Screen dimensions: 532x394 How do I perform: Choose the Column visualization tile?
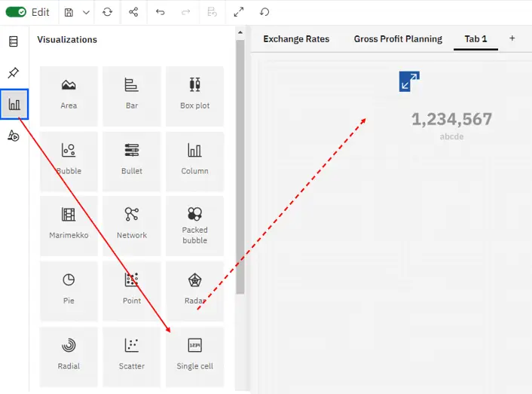[x=194, y=161]
